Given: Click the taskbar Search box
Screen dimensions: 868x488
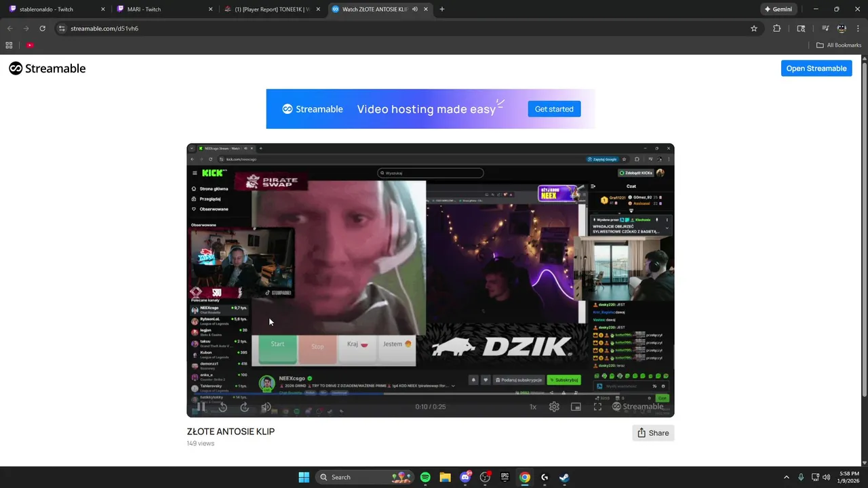Looking at the screenshot, I should click(365, 477).
